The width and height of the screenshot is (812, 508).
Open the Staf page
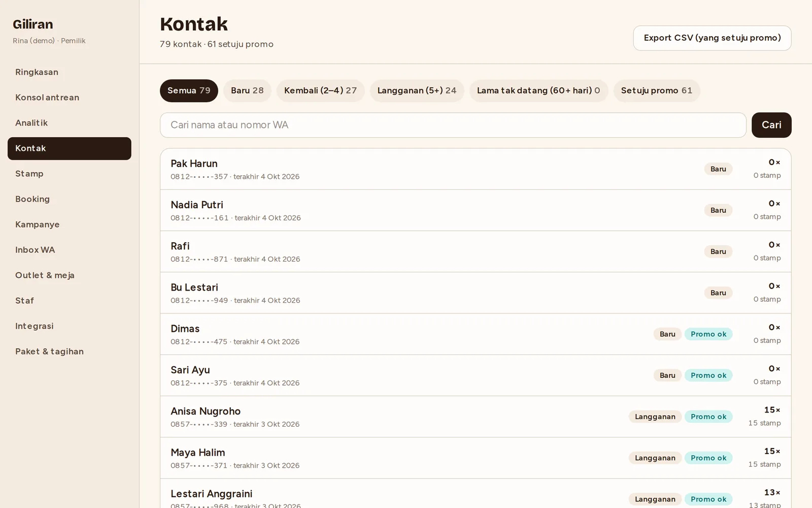pos(70,301)
